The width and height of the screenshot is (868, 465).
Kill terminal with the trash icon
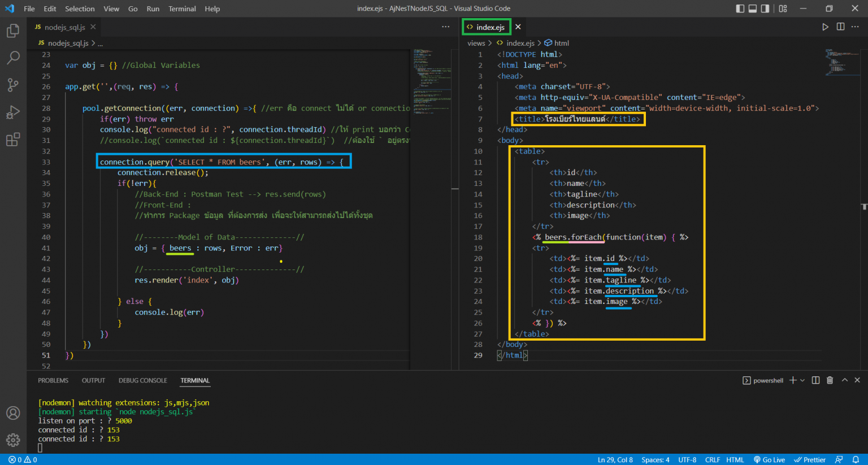(830, 380)
